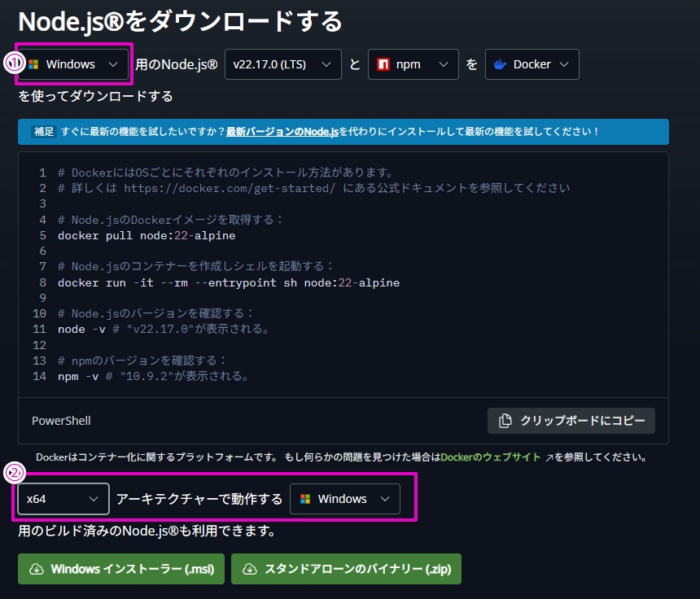Open the v22.17.0 (LTS) version dropdown
The height and width of the screenshot is (599, 700).
283,64
